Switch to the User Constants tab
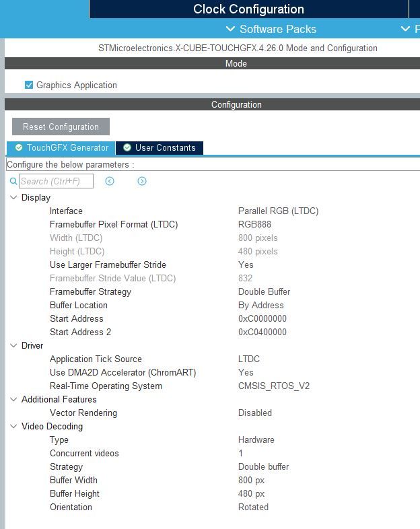 160,148
